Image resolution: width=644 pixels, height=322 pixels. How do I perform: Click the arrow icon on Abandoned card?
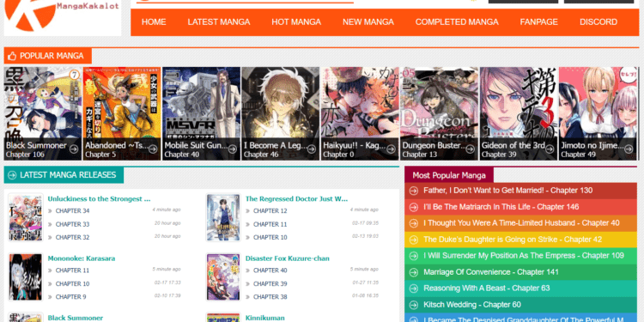(153, 149)
